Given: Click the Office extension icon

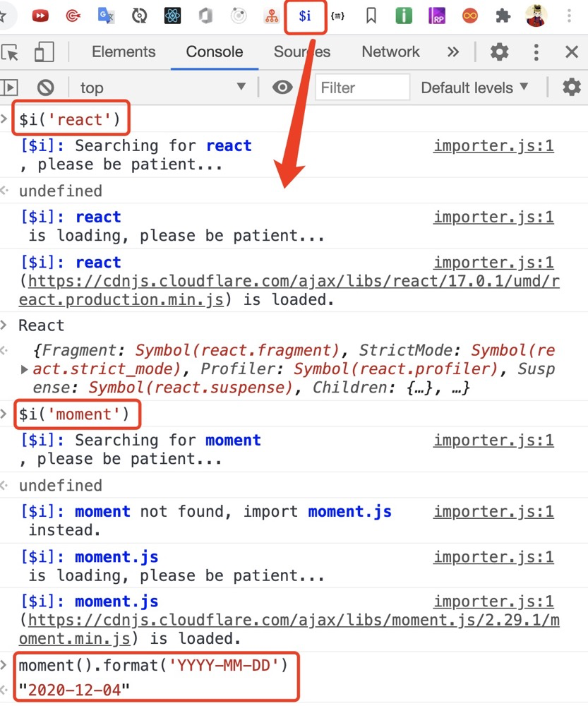Looking at the screenshot, I should pos(205,16).
